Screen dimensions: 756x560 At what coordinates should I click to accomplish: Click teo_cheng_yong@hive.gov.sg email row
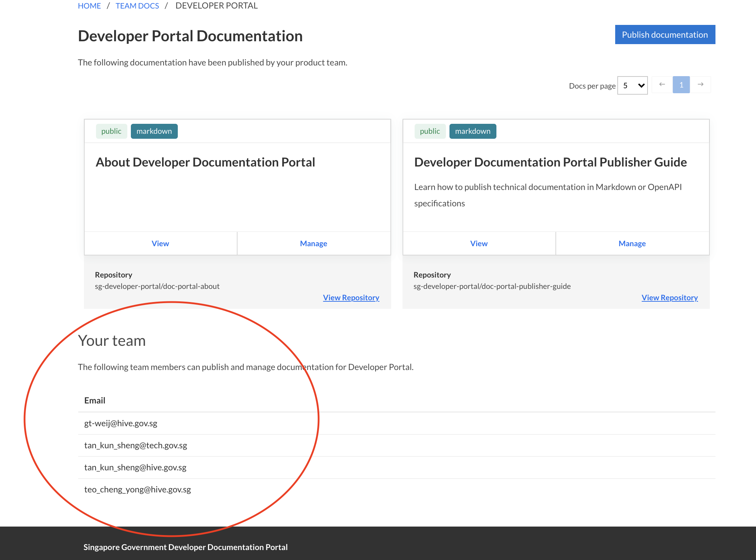(138, 490)
